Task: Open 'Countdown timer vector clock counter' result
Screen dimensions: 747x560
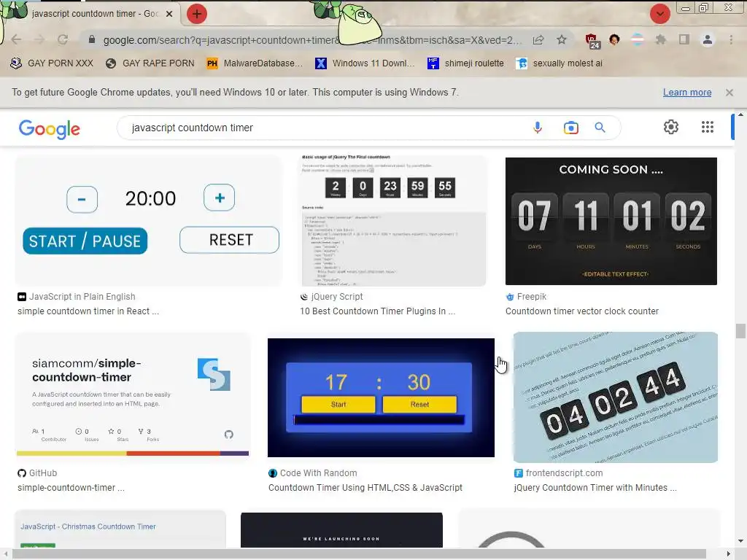Action: [x=581, y=311]
